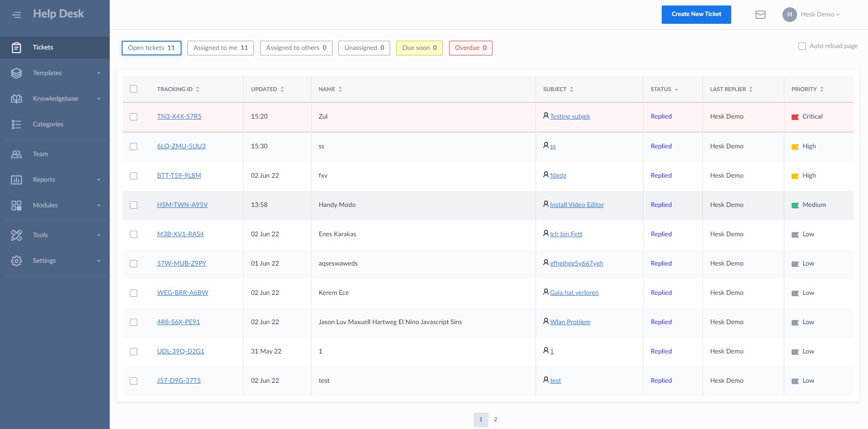This screenshot has height=429, width=868.
Task: Click the High flag in 6LQ-ZMU-5UU3 row
Action: pos(795,147)
